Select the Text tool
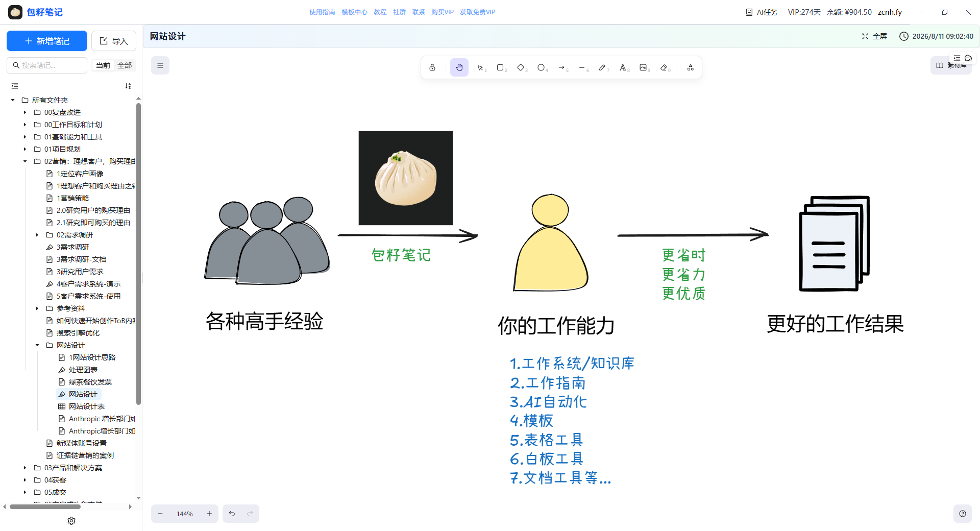The height and width of the screenshot is (531, 980). (623, 67)
